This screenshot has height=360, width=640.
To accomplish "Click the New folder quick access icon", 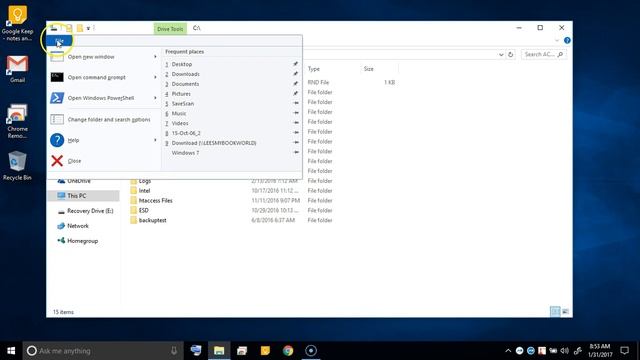I will pyautogui.click(x=80, y=28).
